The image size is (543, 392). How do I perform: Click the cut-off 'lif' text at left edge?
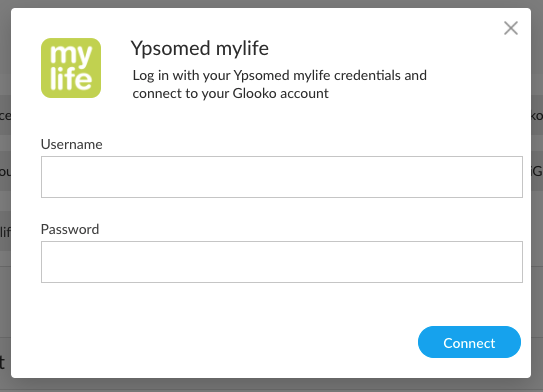point(5,232)
